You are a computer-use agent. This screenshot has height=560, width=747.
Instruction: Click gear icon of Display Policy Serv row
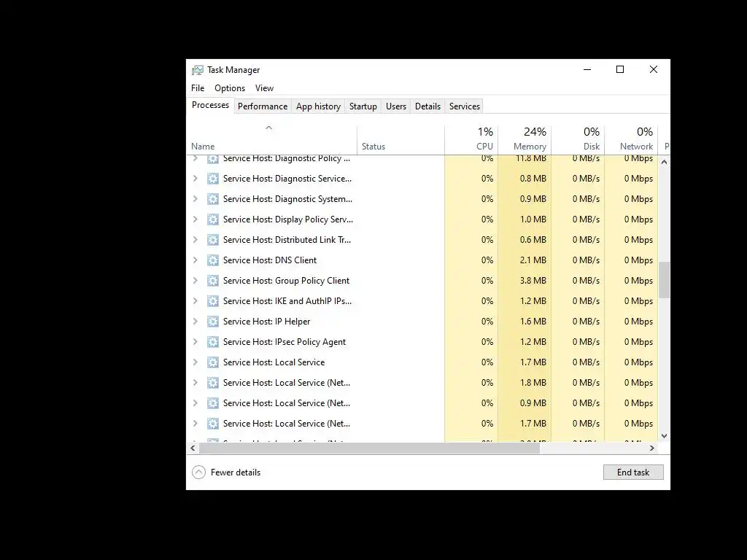tap(213, 219)
